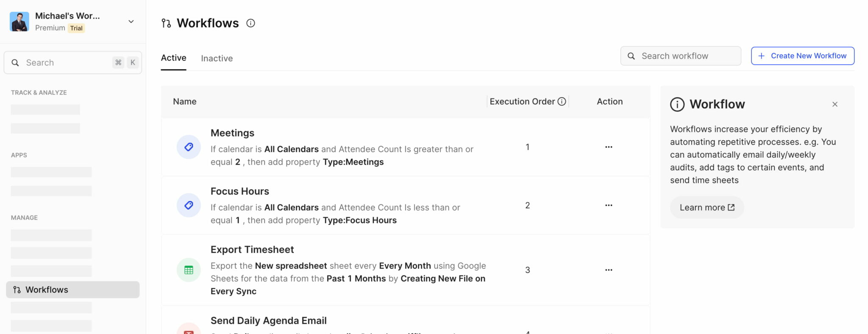The width and height of the screenshot is (868, 334).
Task: Click the Create New Workflow button
Action: (x=802, y=56)
